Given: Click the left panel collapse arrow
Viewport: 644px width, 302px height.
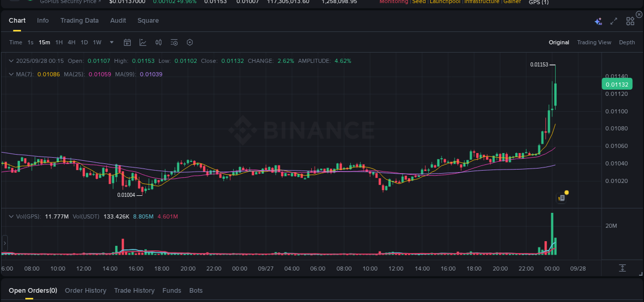Looking at the screenshot, I should (4, 242).
